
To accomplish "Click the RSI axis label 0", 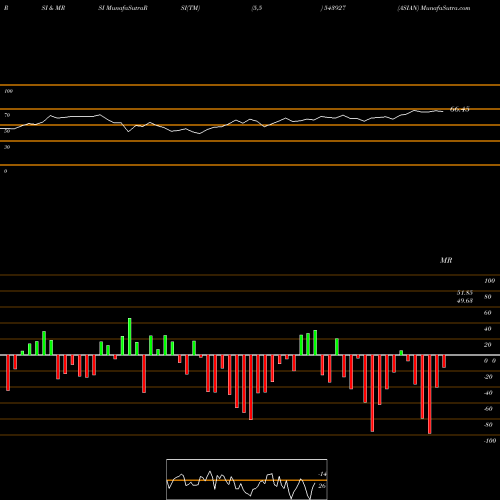I will (5, 171).
